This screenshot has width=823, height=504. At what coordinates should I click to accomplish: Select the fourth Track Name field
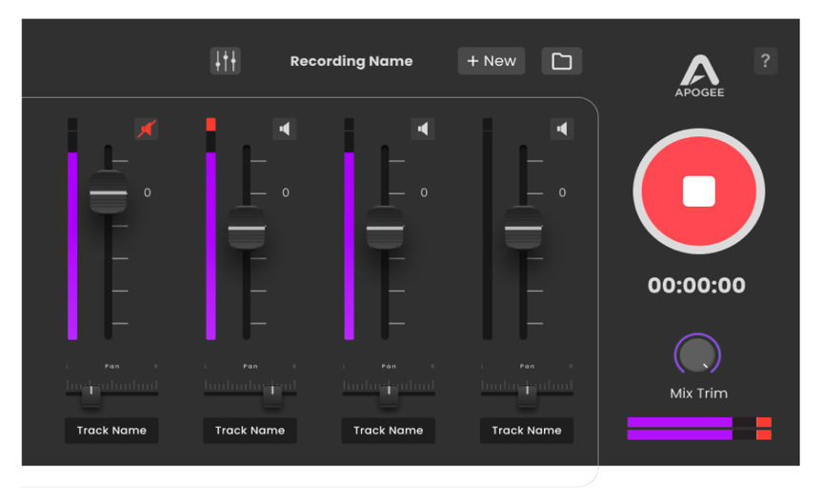[527, 431]
